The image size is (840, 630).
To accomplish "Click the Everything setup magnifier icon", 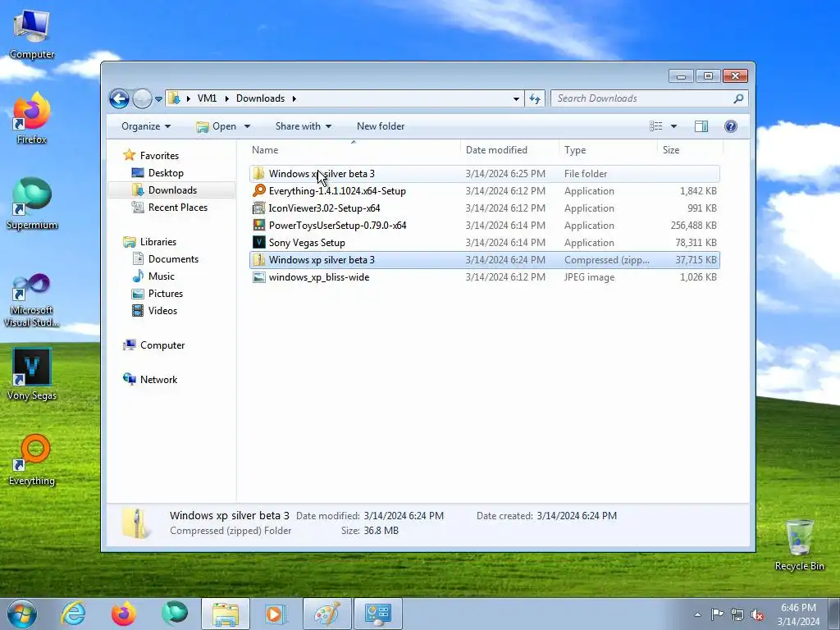I will click(x=259, y=190).
